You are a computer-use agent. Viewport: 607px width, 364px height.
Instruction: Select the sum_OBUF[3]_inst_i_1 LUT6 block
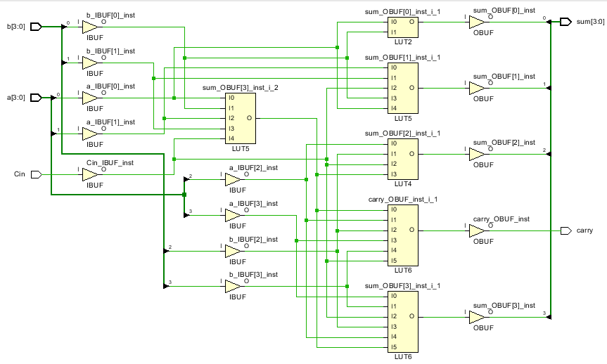(403, 322)
